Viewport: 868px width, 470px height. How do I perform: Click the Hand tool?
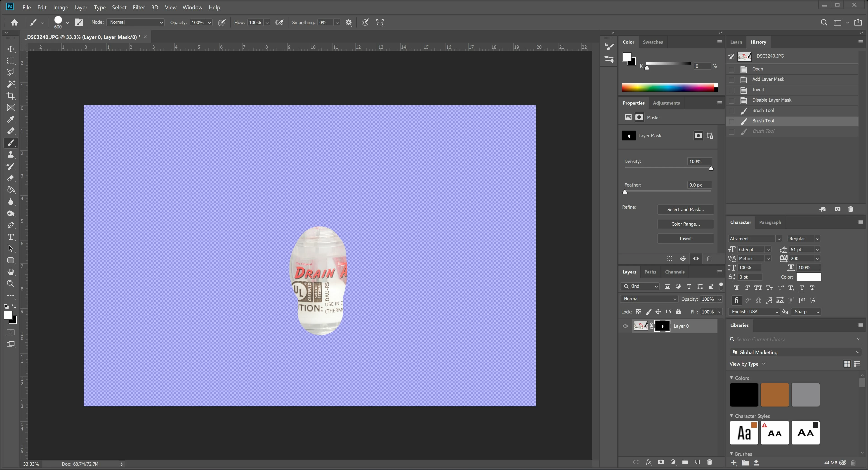click(x=11, y=272)
